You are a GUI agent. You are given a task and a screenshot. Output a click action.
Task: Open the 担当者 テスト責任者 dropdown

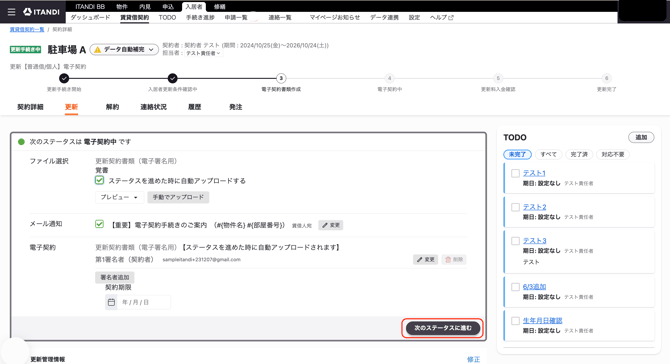(x=203, y=53)
